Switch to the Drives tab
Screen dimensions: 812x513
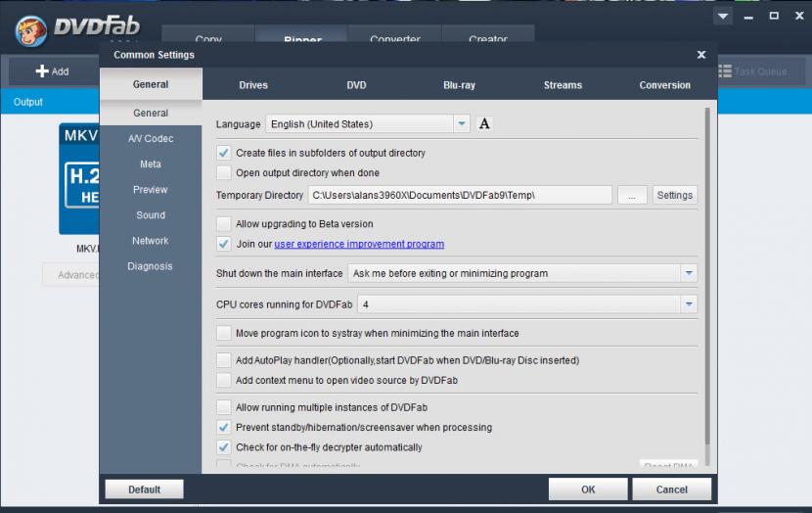253,85
